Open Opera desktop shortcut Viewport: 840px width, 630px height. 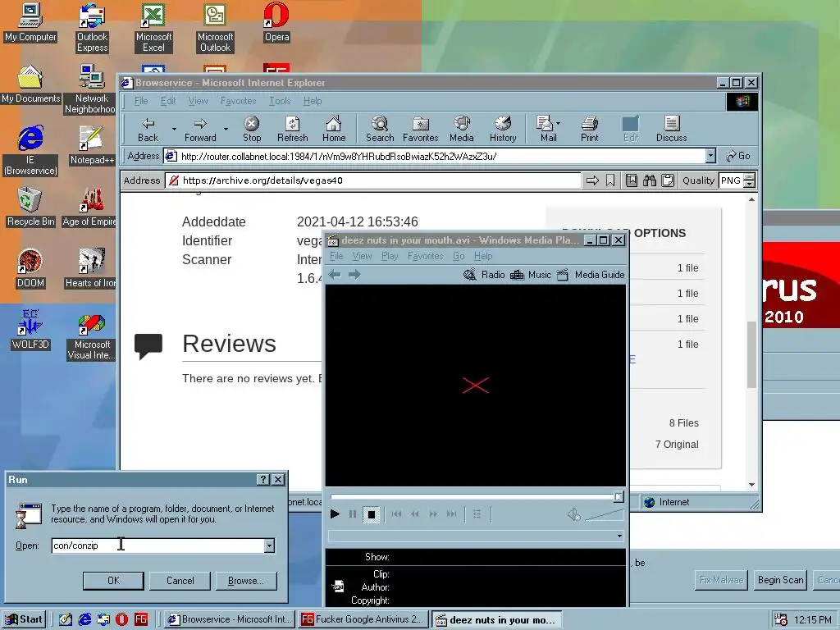[x=276, y=22]
